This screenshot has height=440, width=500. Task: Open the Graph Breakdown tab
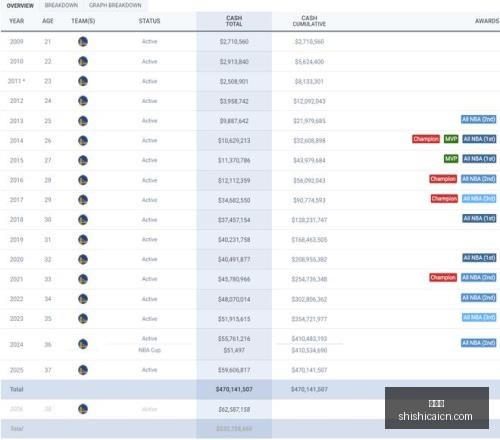[x=115, y=5]
